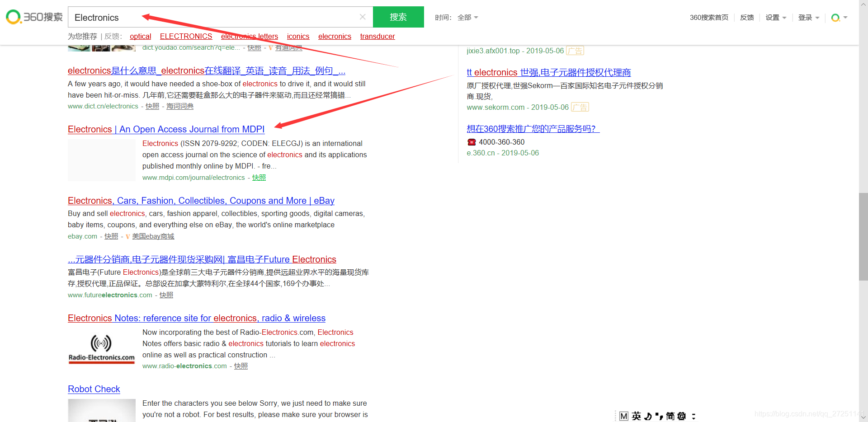The height and width of the screenshot is (422, 868).
Task: Expand the 设置 settings dropdown
Action: (x=776, y=18)
